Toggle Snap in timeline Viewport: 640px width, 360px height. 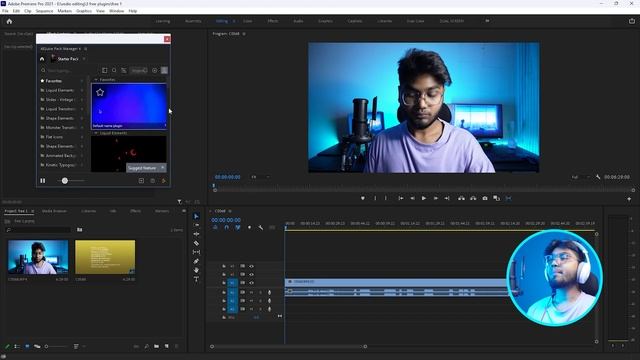[x=227, y=228]
